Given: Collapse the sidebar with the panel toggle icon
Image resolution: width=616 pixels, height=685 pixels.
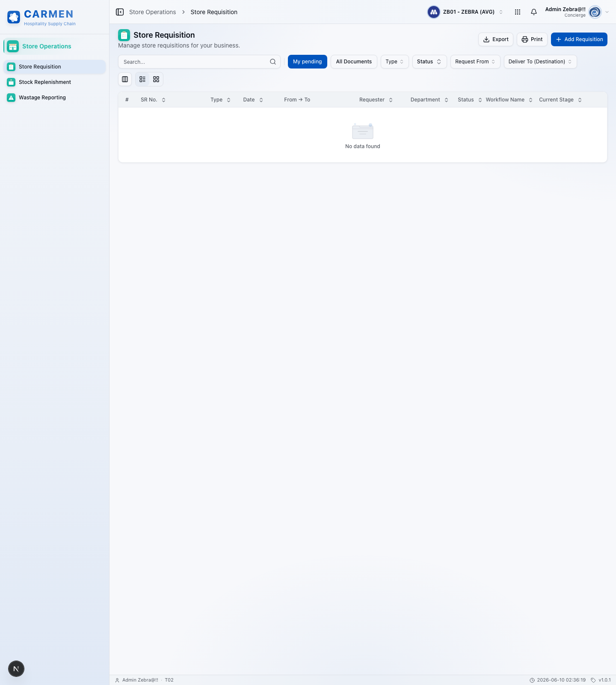Looking at the screenshot, I should pos(120,12).
